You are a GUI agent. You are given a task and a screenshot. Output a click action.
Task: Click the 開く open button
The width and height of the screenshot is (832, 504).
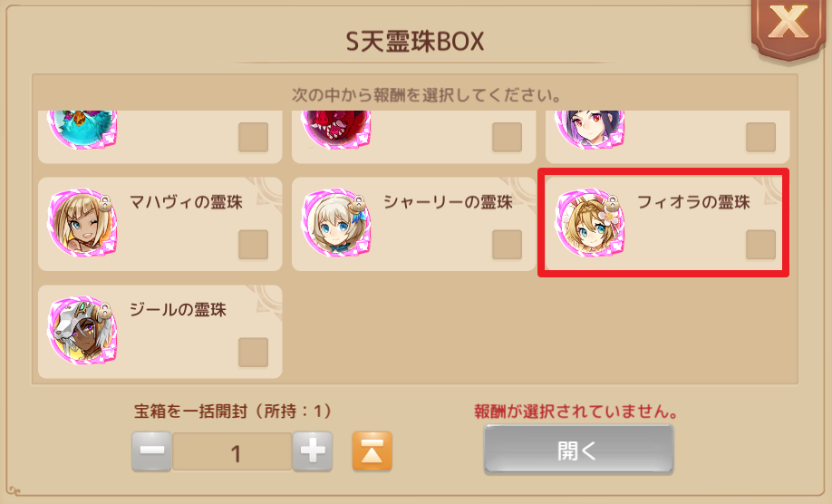pos(578,450)
